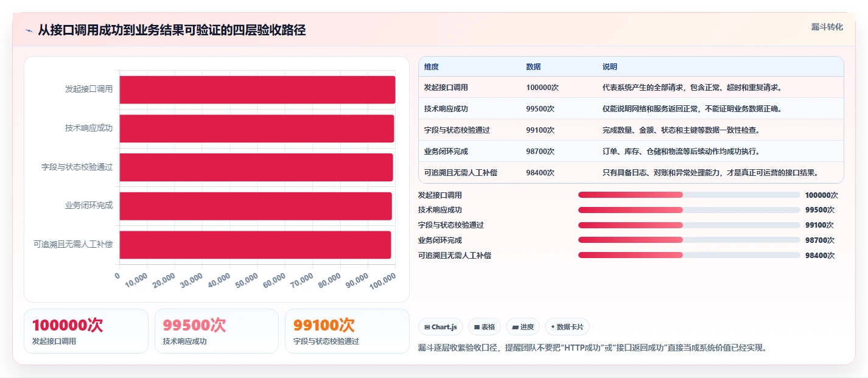Click the 99100次 progress bar for 字段与状态校验通过

(689, 225)
